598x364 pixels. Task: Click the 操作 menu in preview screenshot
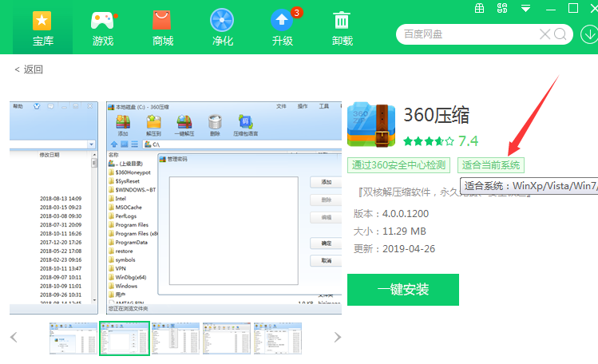(303, 106)
